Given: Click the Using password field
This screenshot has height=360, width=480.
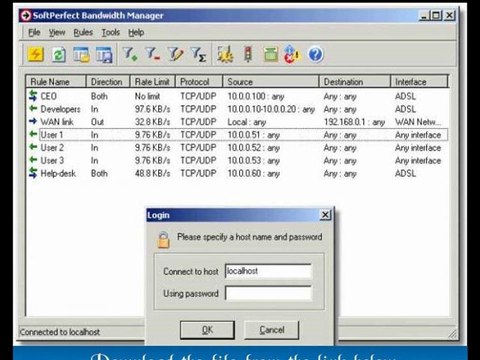Looking at the screenshot, I should (x=268, y=293).
